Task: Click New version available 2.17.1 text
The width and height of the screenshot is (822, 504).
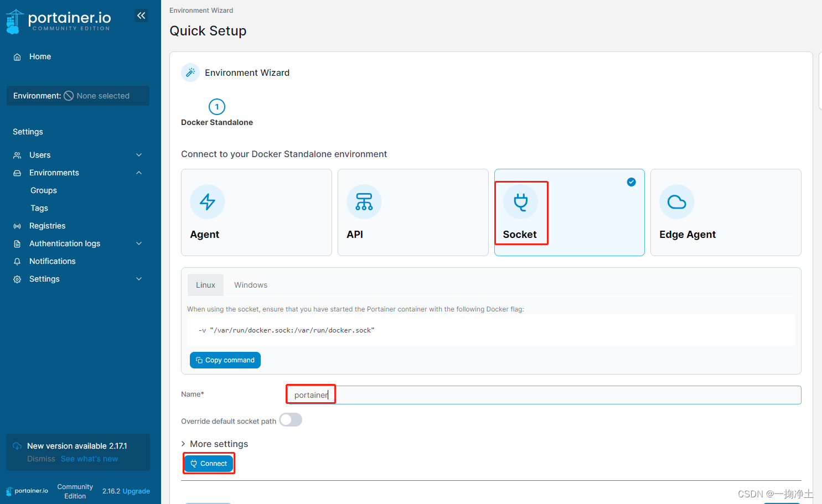Action: [x=77, y=446]
